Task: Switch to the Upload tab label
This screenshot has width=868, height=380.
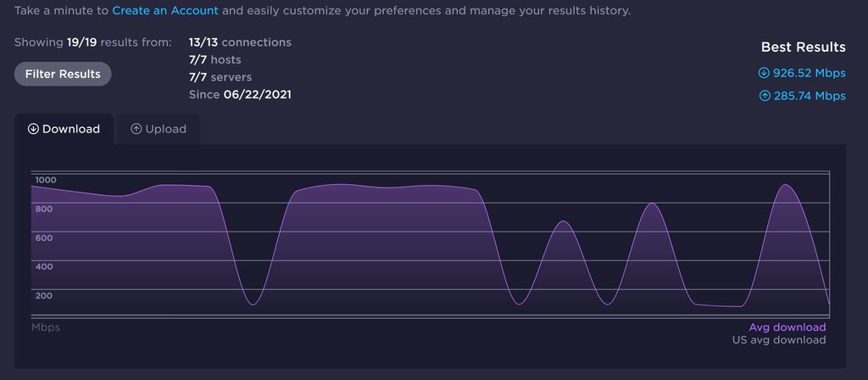Action: click(166, 129)
